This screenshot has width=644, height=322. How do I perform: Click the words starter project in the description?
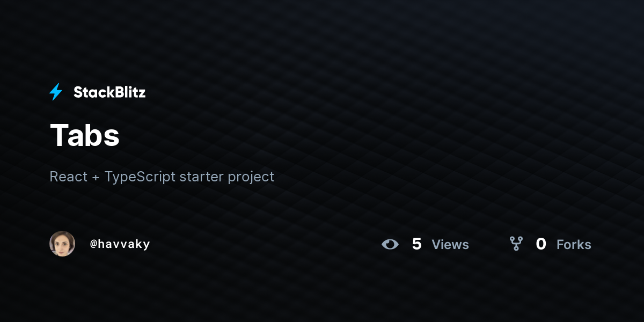tap(227, 178)
